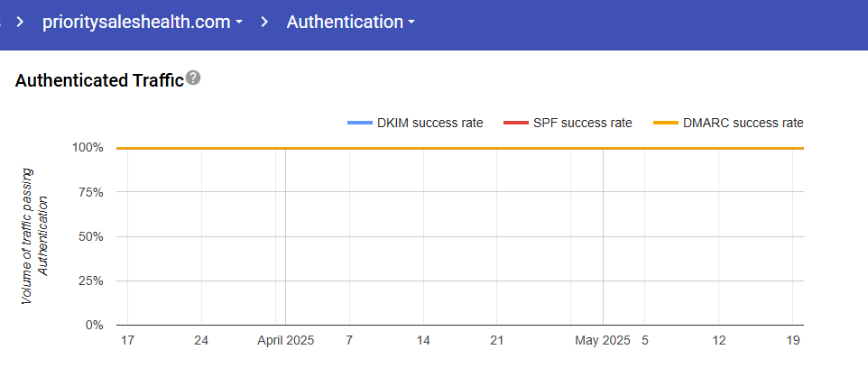
Task: Click the help icon beside Authenticated Traffic
Action: tap(193, 79)
